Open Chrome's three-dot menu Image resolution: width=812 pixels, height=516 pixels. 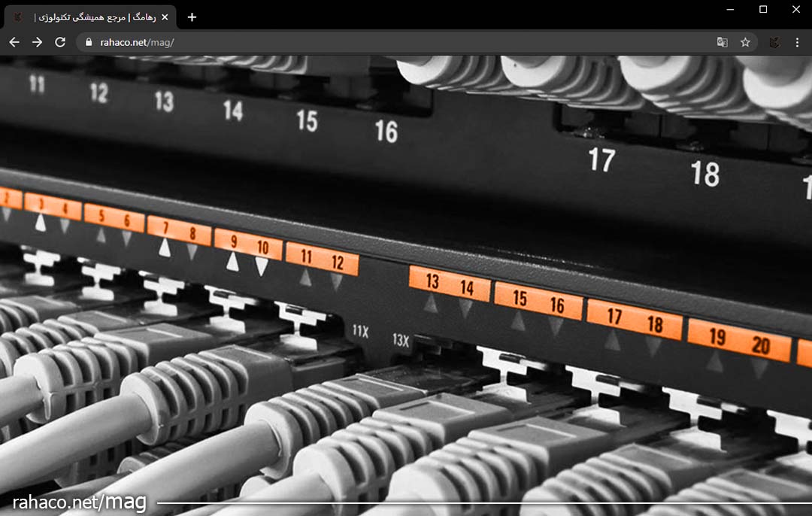[x=797, y=42]
